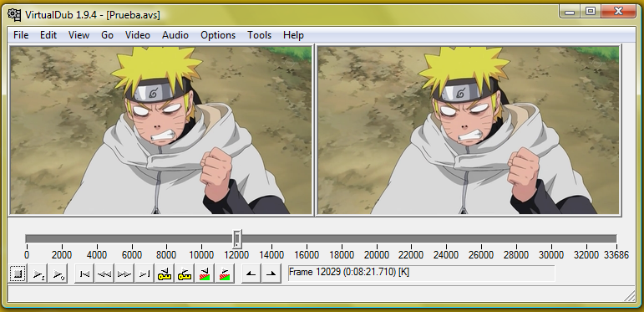This screenshot has height=312, width=644.
Task: Jump to the end of the video
Action: coord(145,274)
